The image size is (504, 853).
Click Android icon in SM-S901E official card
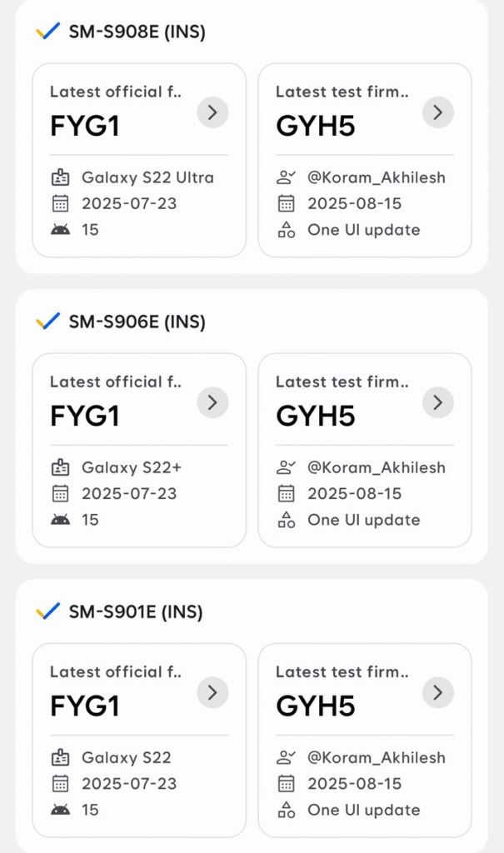click(x=60, y=809)
